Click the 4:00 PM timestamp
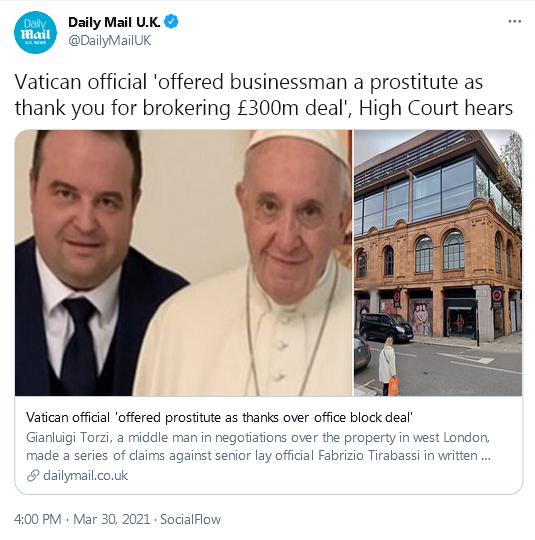Screen dimensions: 535x540 click(x=38, y=519)
